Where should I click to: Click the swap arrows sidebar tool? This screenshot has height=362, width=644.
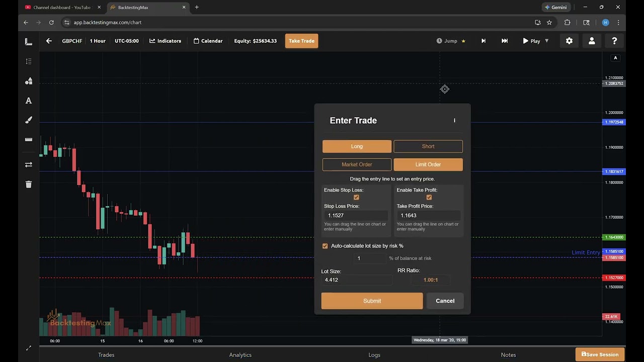pos(29,164)
